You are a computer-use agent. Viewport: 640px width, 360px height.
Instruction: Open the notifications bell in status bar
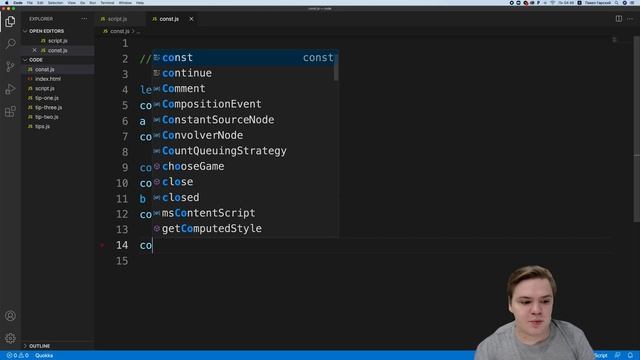630,356
